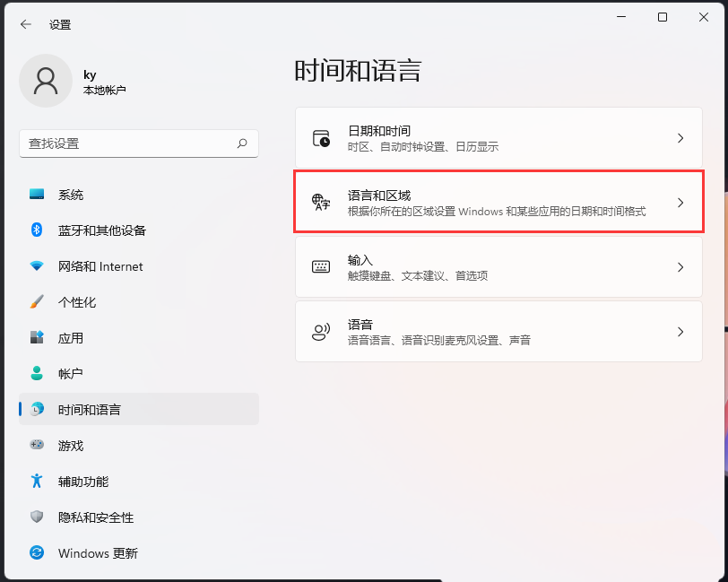Viewport: 728px width, 582px height.
Task: Click the globe clock icon for 时间和语言
Action: (x=37, y=409)
